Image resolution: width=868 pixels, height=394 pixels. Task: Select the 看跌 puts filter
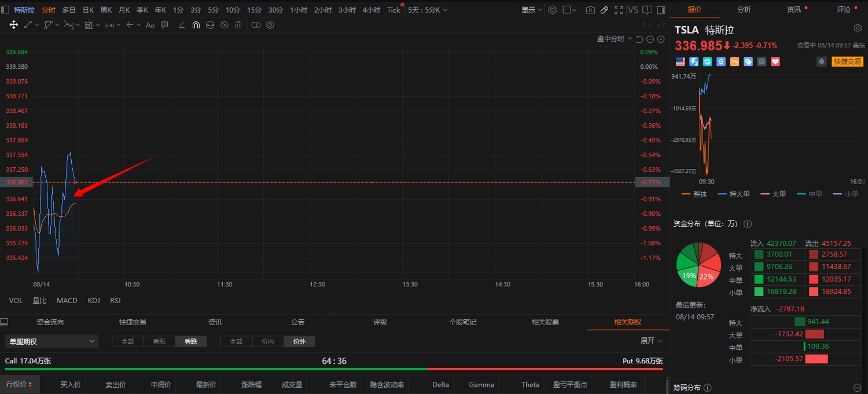(191, 341)
